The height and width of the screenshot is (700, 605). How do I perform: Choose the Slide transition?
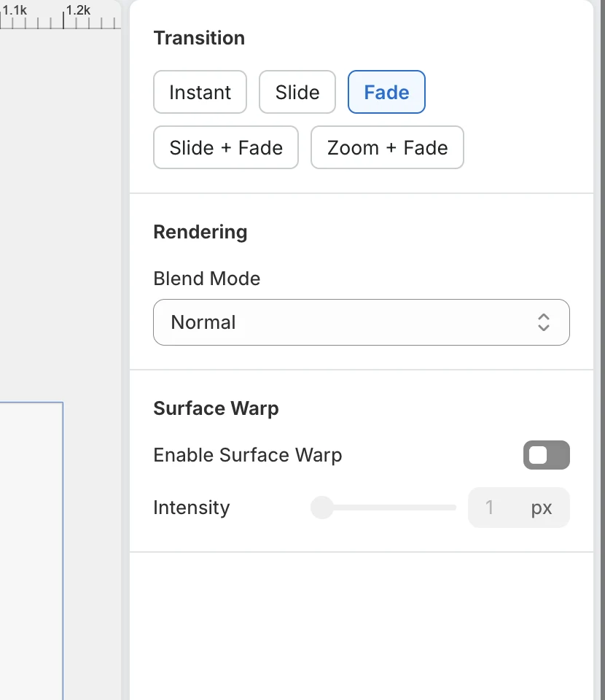pos(297,92)
